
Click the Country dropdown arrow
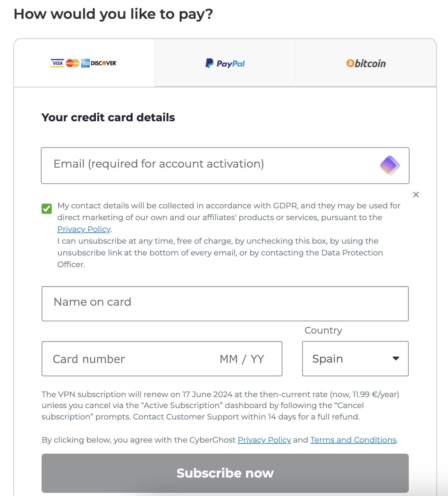(396, 358)
